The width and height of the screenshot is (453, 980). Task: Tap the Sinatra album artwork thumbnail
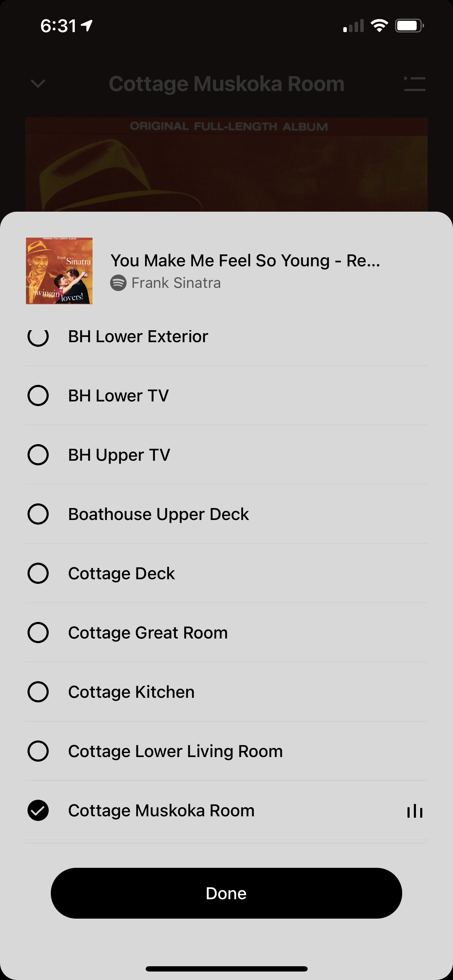pyautogui.click(x=59, y=271)
